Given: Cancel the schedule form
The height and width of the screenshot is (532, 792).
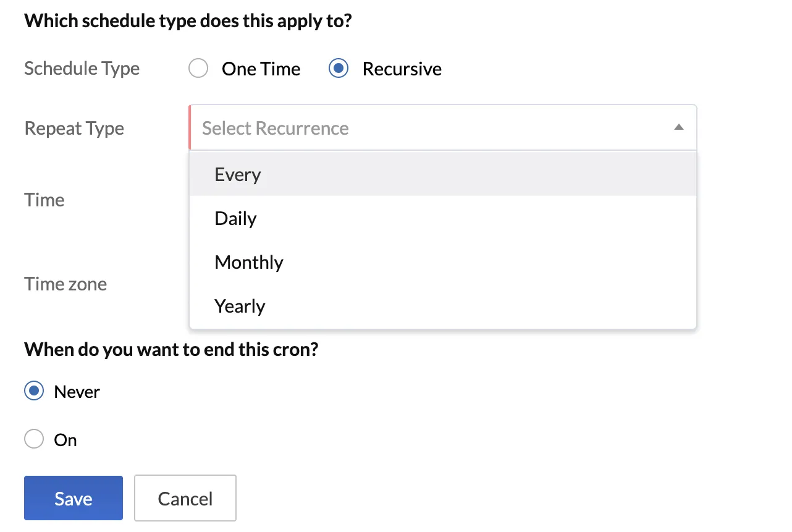Looking at the screenshot, I should [185, 498].
